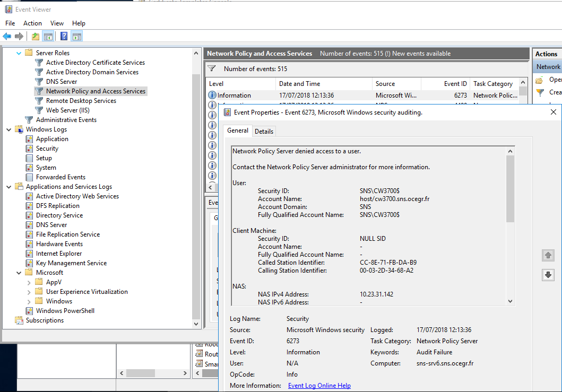
Task: Switch to the General tab
Action: pyautogui.click(x=238, y=131)
